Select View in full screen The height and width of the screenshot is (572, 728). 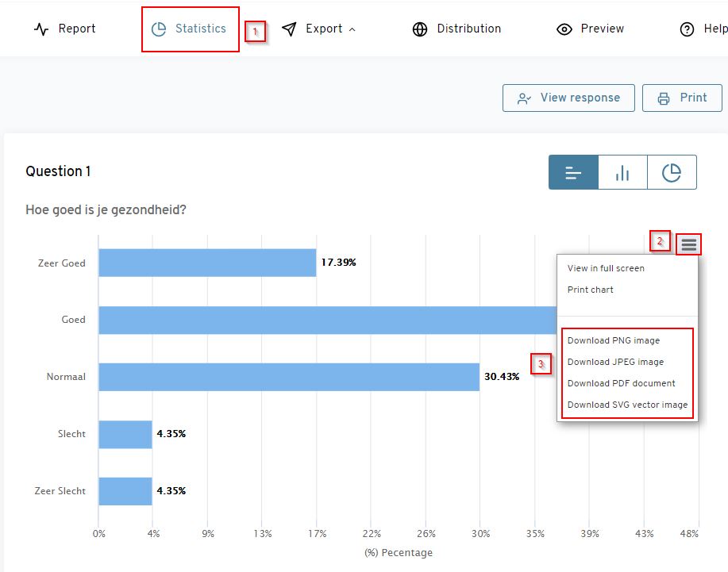[x=606, y=268]
